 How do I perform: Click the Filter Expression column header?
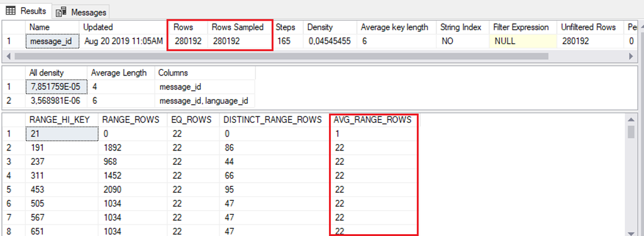click(x=523, y=27)
